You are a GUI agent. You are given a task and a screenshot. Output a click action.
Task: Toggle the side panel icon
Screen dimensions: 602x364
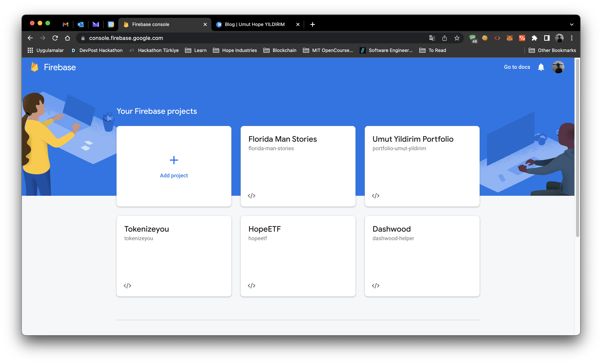click(x=547, y=38)
